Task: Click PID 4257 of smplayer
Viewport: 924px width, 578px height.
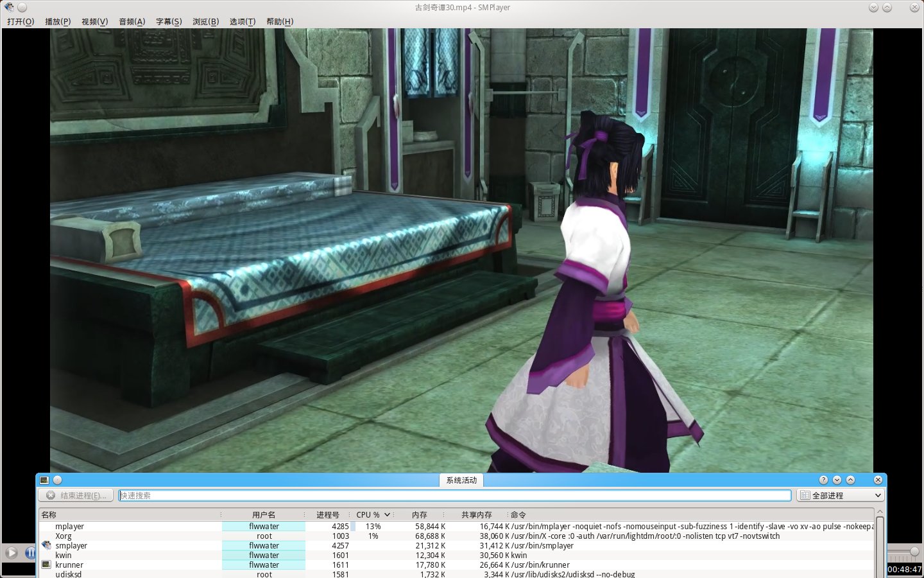Action: point(341,545)
